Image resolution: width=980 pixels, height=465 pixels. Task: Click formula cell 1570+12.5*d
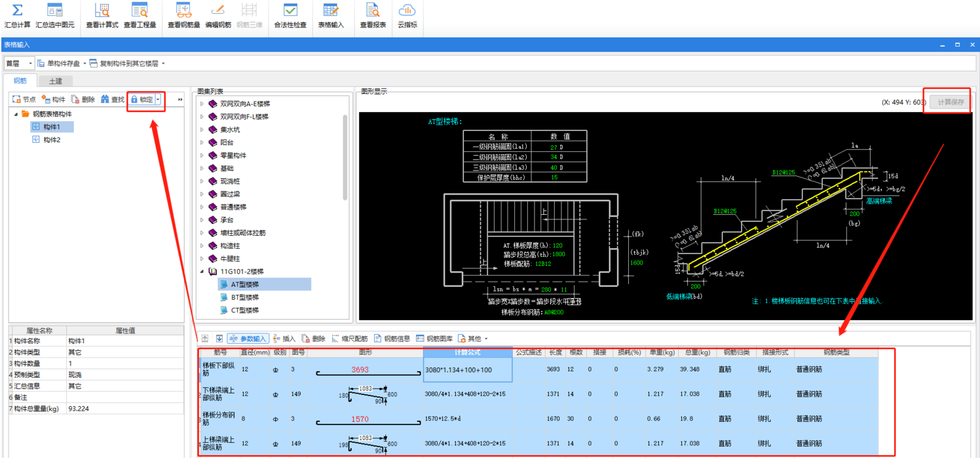468,419
